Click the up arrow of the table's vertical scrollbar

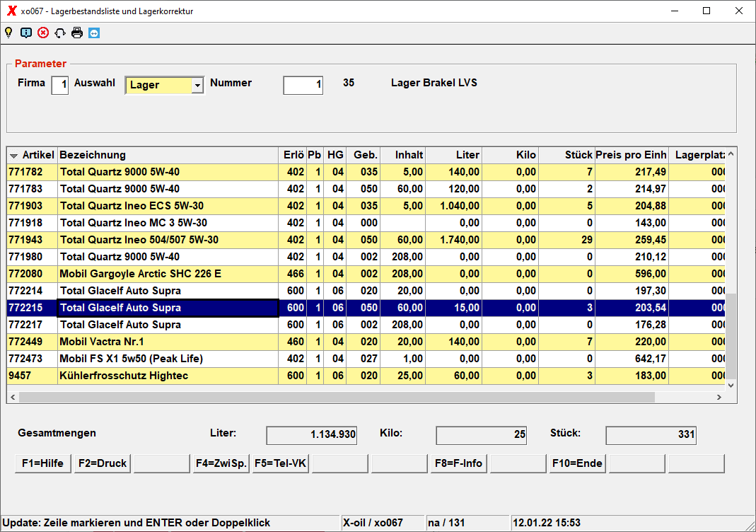(731, 154)
